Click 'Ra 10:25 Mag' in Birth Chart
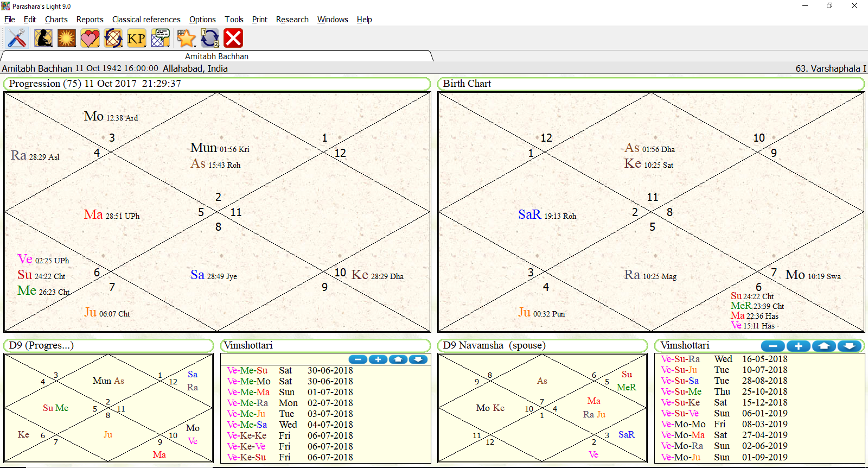Screen dimensions: 868x468 coord(650,275)
